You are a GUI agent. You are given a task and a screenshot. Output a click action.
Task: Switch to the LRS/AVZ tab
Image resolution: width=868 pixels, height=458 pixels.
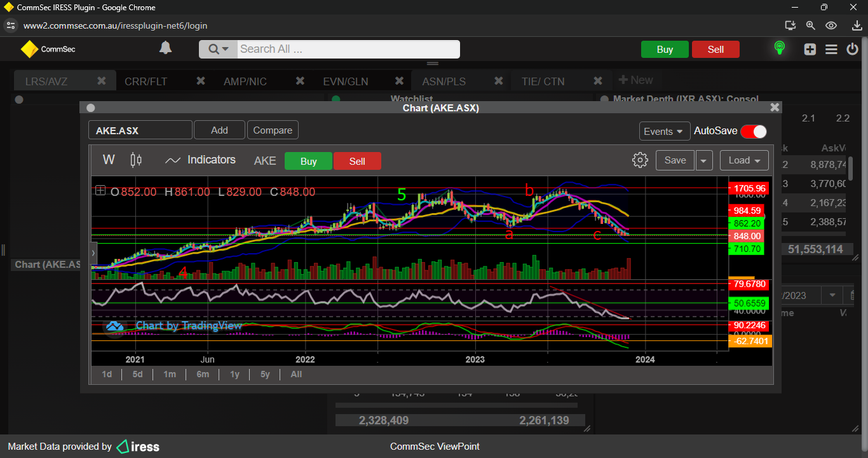point(46,81)
